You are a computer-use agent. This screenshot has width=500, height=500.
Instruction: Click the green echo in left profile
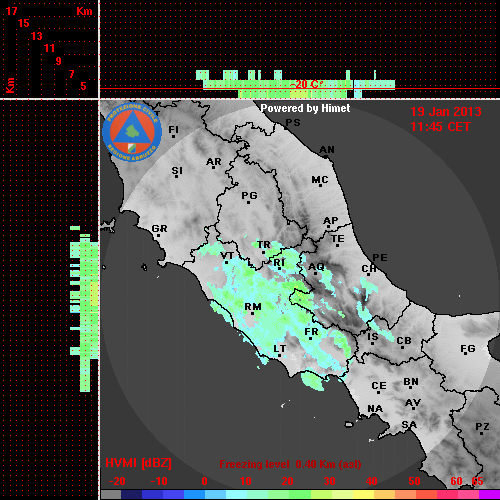coord(85,308)
